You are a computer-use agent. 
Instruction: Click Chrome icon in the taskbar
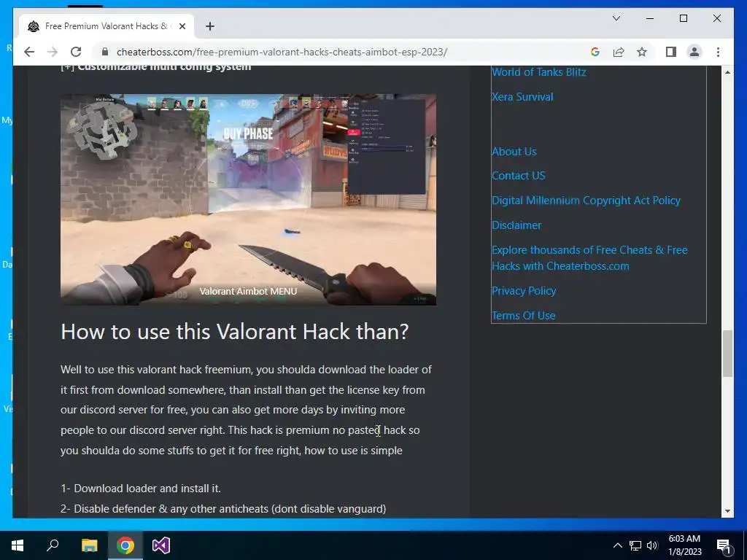125,545
